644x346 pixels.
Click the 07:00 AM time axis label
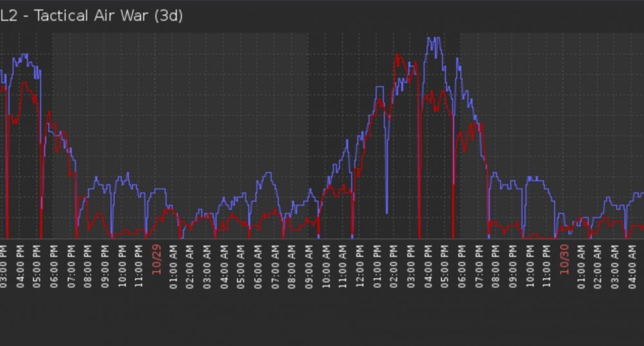point(275,267)
